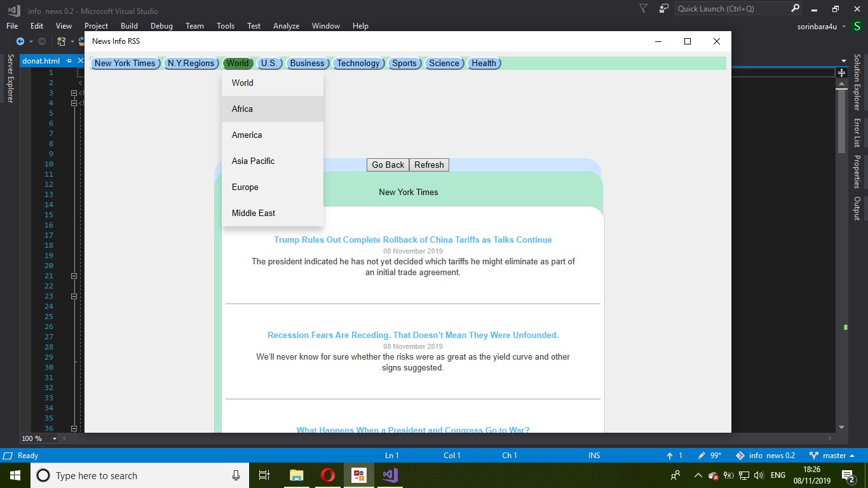Click the Quick Launch search magnifier icon
The image size is (868, 488).
point(795,9)
